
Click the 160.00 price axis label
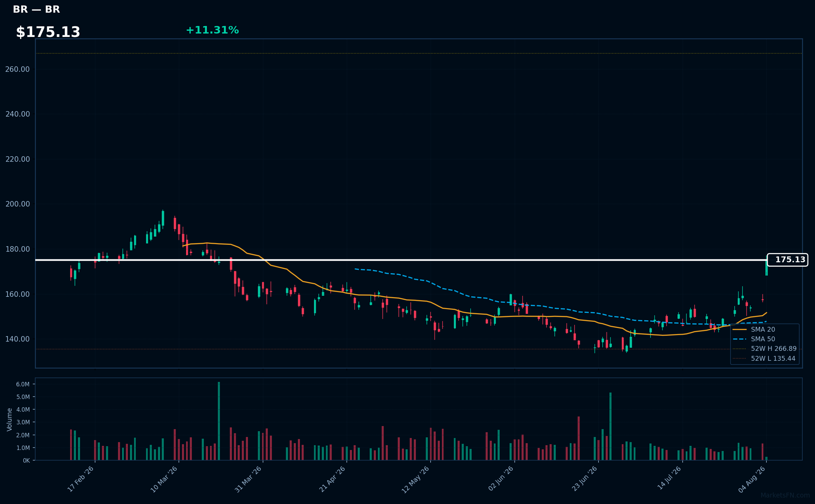coord(17,294)
